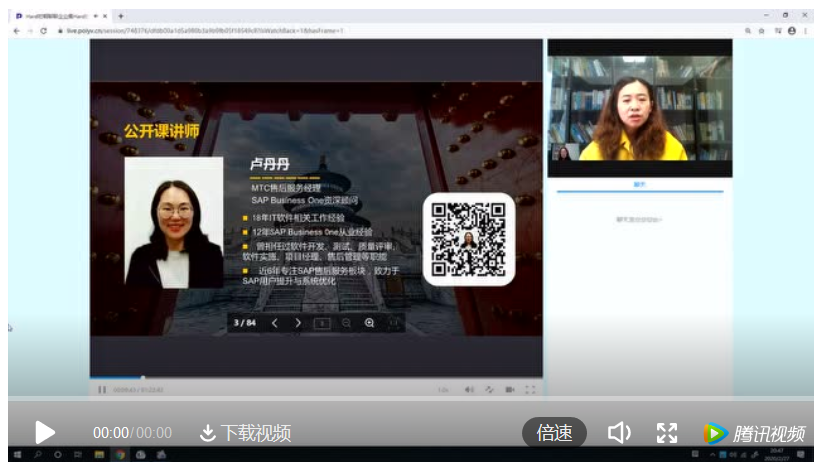Click the slide page number box
The height and width of the screenshot is (471, 817).
click(x=322, y=324)
